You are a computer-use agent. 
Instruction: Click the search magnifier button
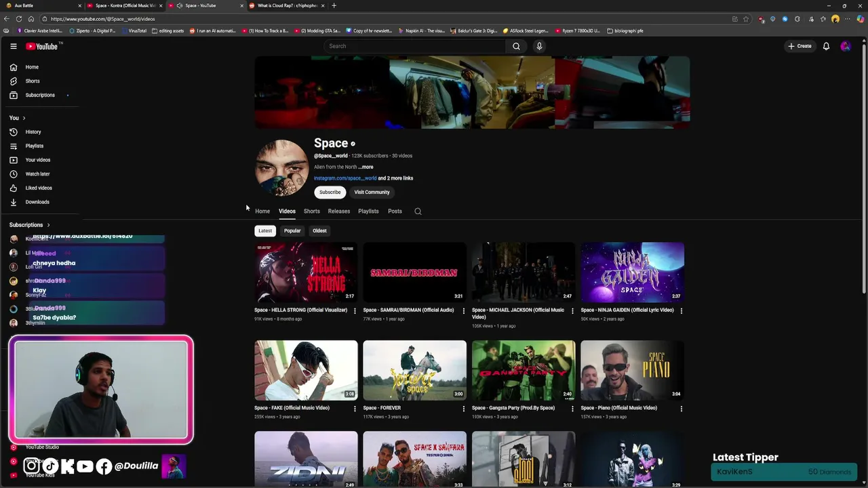click(516, 46)
